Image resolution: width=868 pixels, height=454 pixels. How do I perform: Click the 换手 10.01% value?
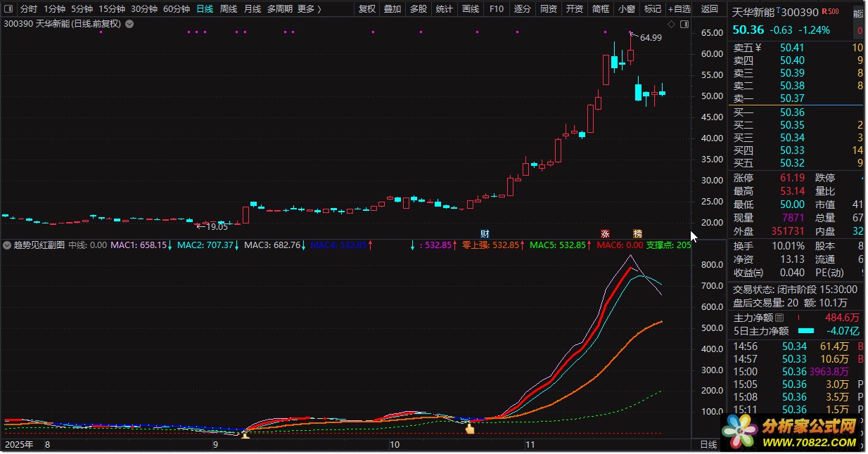click(788, 246)
